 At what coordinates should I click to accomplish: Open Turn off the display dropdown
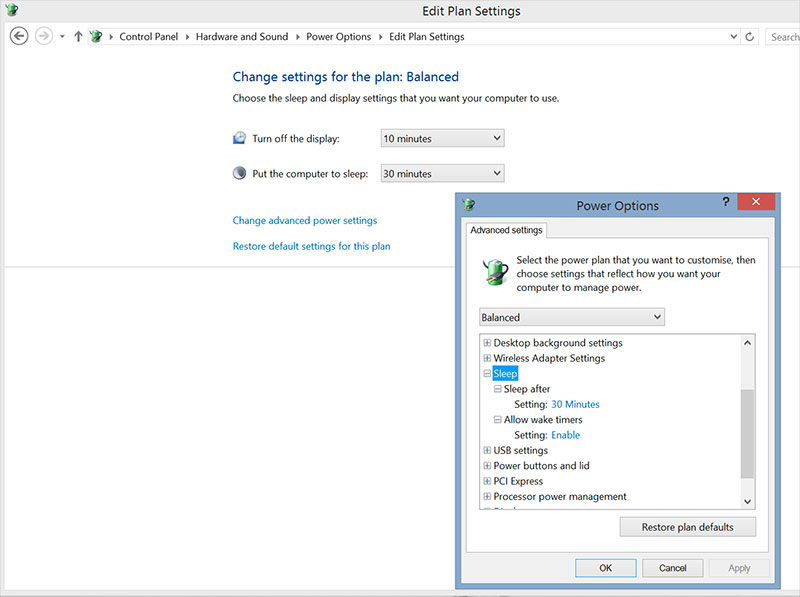tap(442, 138)
